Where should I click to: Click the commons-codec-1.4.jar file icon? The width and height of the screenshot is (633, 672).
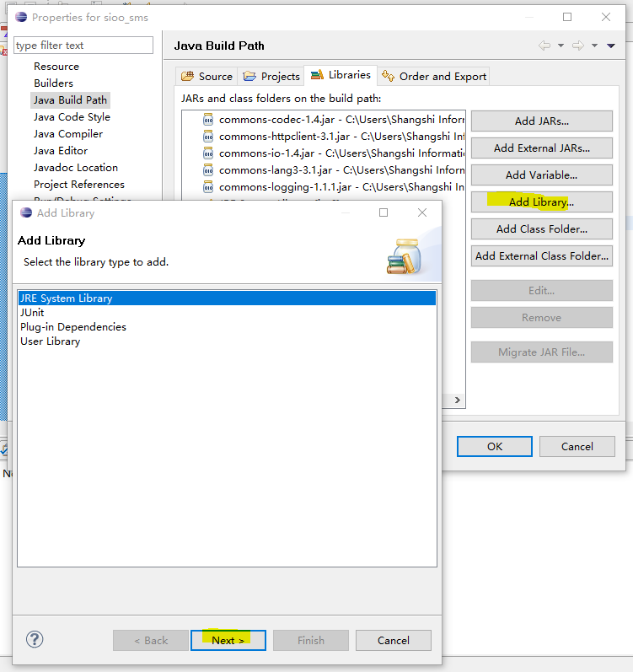point(208,119)
